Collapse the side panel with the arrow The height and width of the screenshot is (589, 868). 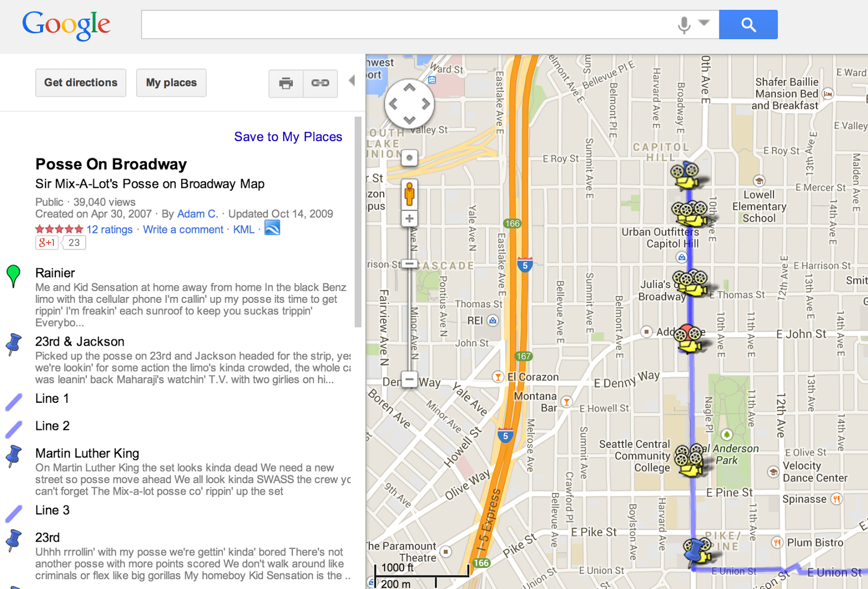pyautogui.click(x=352, y=81)
